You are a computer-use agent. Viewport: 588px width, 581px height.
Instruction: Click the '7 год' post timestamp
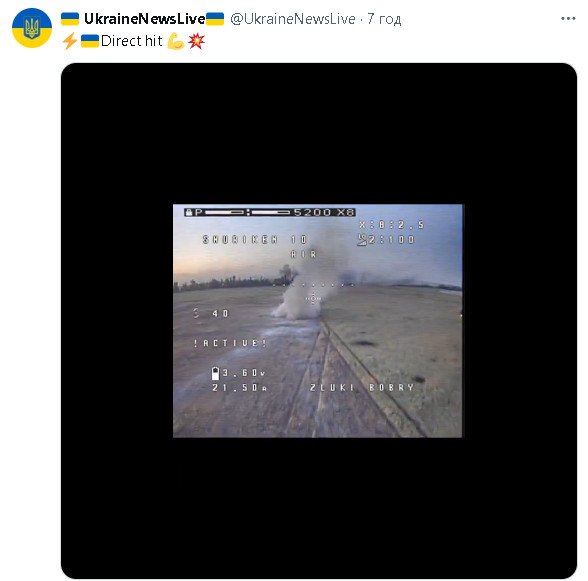pos(384,19)
